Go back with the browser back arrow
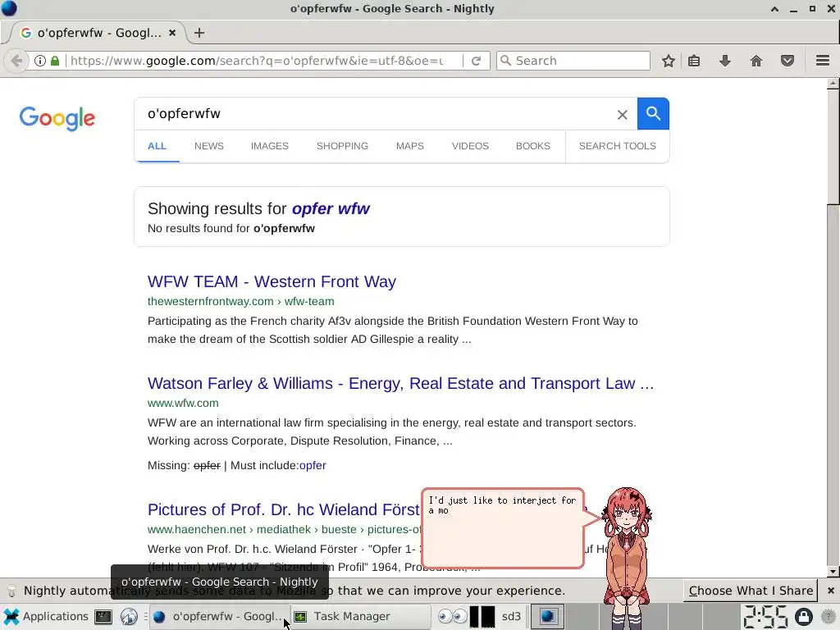 coord(16,61)
